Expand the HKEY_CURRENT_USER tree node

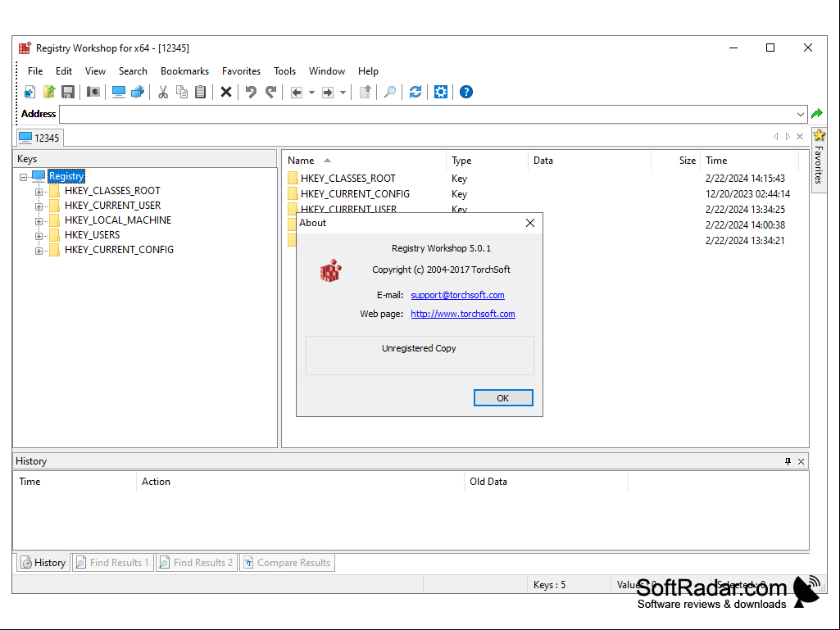[39, 206]
